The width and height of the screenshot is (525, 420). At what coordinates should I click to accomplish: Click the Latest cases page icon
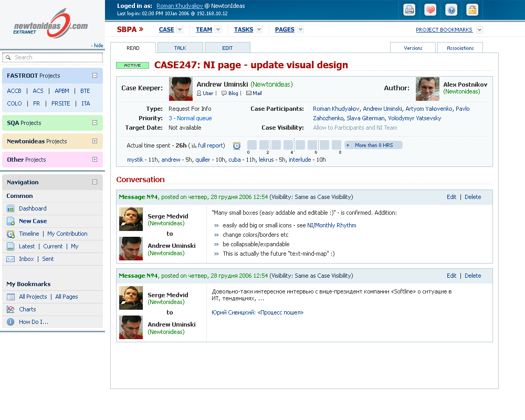tap(10, 246)
